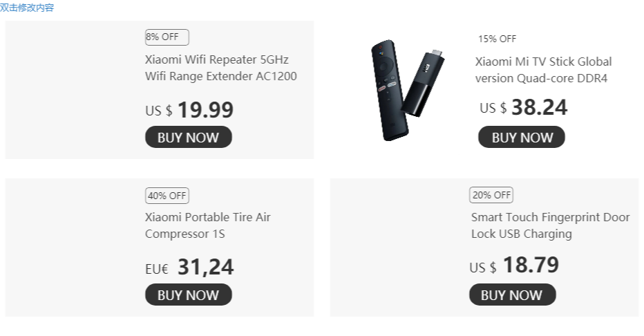Click the EU€ 31,24 price
Image resolution: width=644 pixels, height=336 pixels.
pos(189,268)
